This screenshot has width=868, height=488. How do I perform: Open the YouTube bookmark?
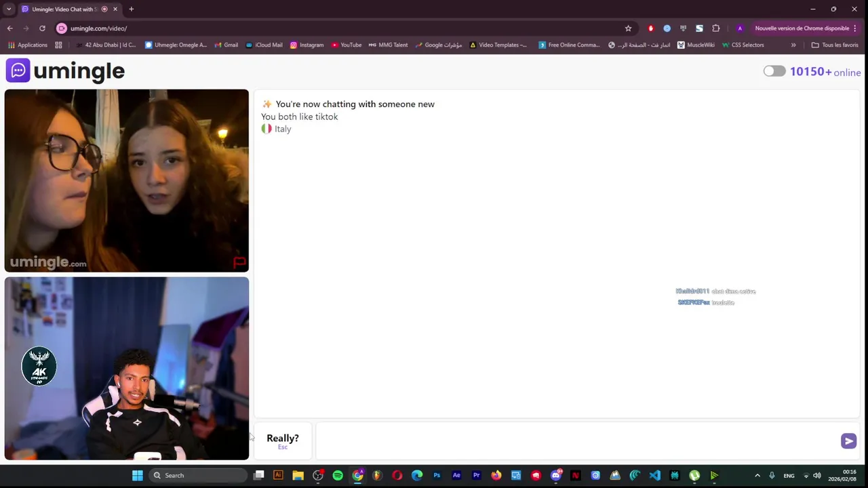pyautogui.click(x=346, y=45)
